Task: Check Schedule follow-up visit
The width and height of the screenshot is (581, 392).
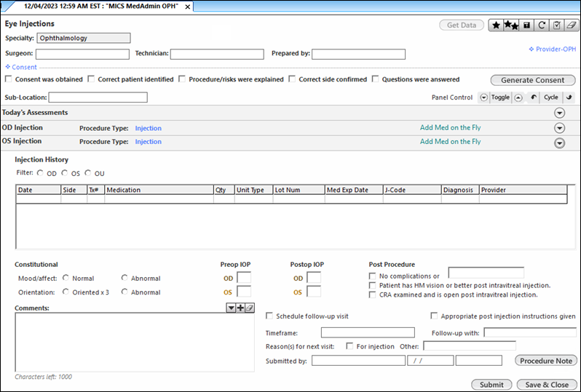Action: (269, 316)
